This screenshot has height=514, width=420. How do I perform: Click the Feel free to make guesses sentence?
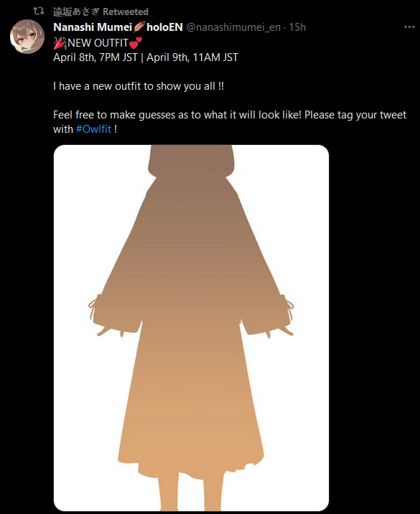(x=177, y=115)
